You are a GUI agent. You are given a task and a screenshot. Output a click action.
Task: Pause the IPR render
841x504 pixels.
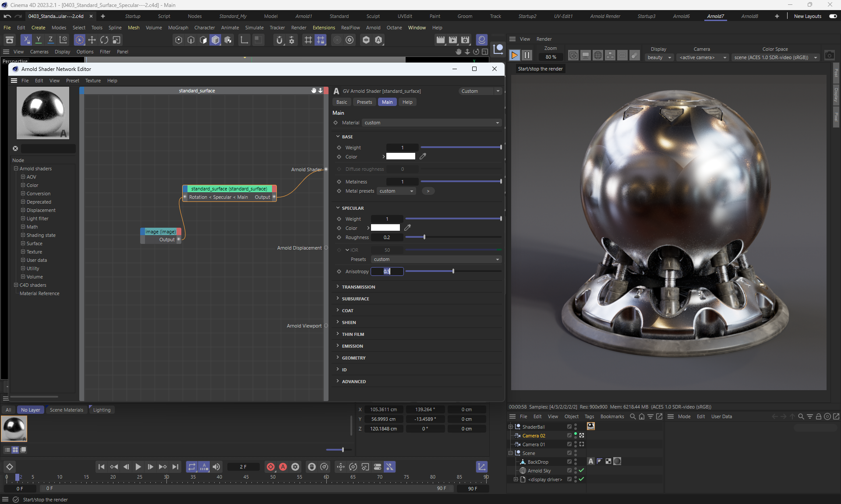point(527,55)
